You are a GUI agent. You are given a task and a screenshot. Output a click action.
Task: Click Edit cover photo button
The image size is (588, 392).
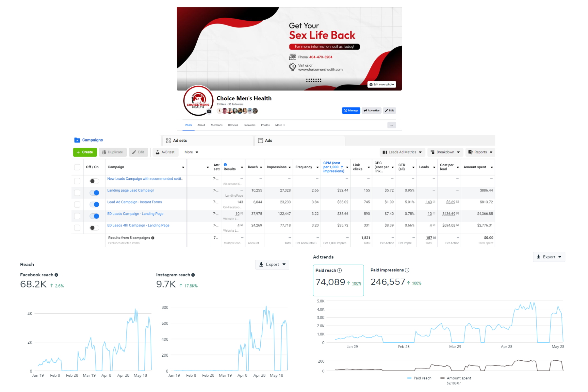(382, 85)
